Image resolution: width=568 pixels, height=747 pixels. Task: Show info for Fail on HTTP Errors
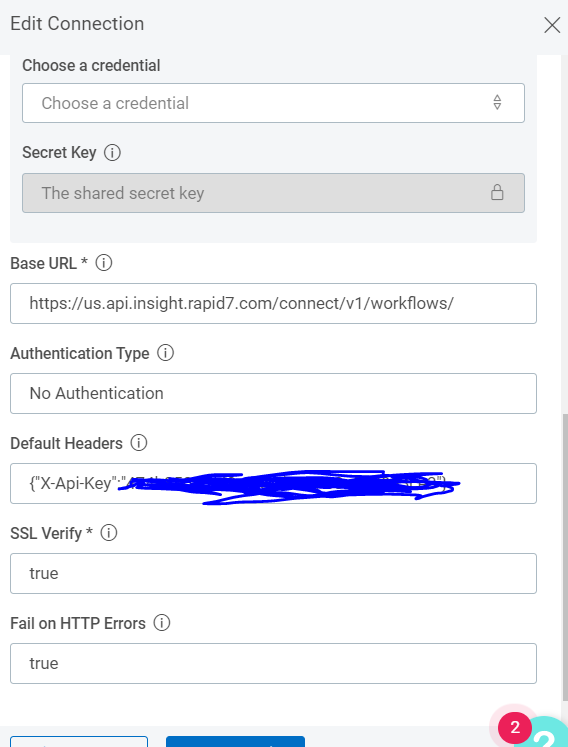click(162, 623)
